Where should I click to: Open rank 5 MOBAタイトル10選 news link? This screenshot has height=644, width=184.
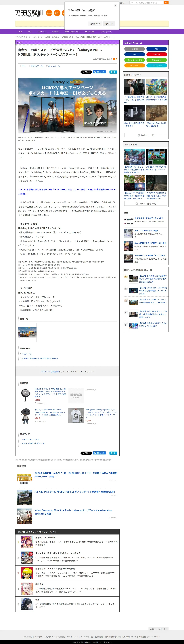(153, 325)
